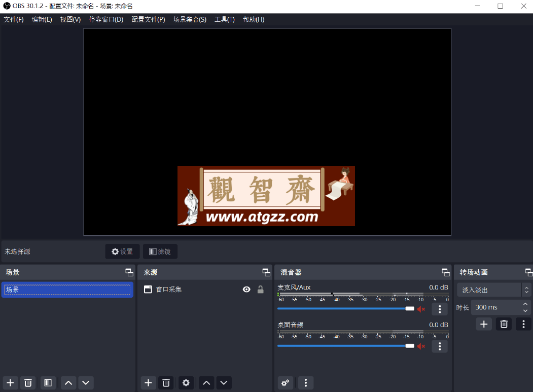Open 停靠窗口(D) menu
The image size is (533, 392).
(106, 19)
